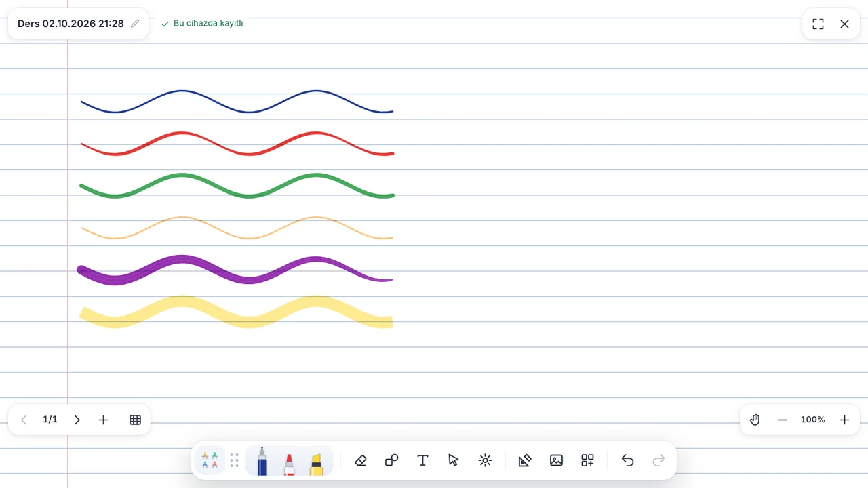Go to the next page
868x488 pixels.
pos(77,420)
